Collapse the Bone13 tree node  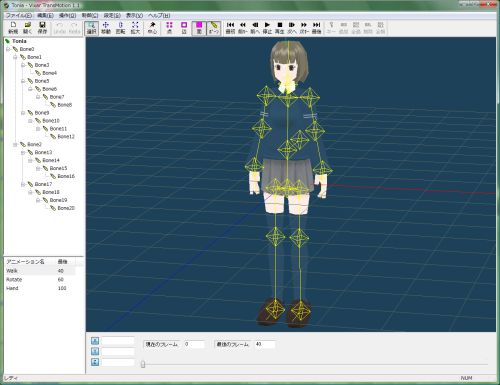tap(23, 152)
